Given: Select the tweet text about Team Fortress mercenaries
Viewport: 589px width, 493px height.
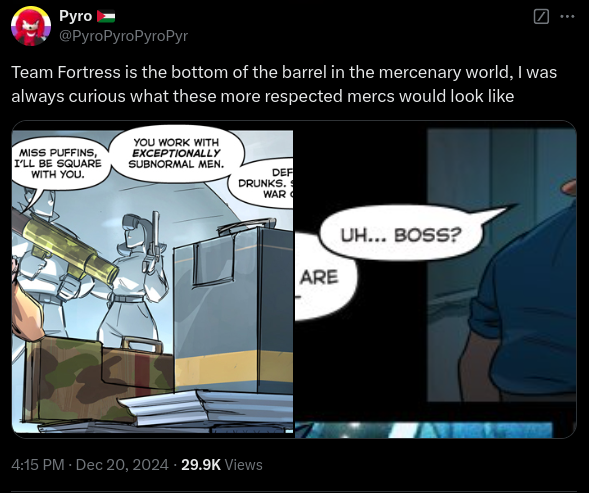Looking at the screenshot, I should point(284,84).
